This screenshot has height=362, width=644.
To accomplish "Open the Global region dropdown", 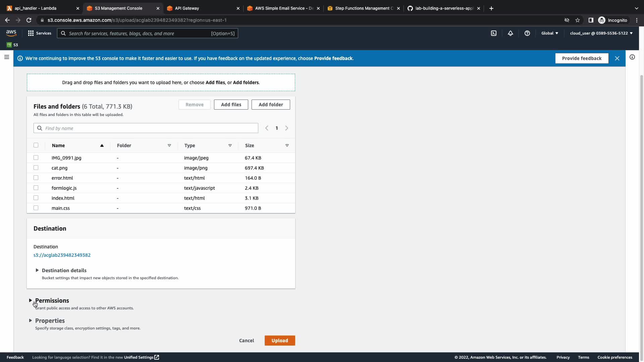I will tap(549, 33).
